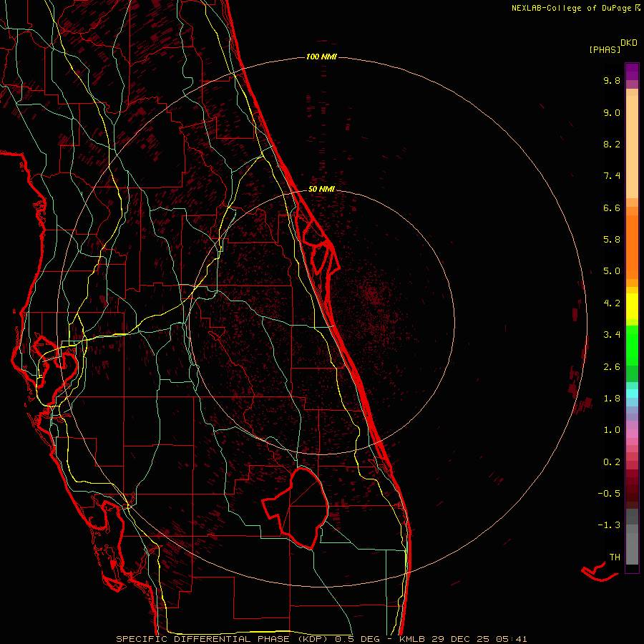Click the 0.5 DEG elevation text

(358, 639)
